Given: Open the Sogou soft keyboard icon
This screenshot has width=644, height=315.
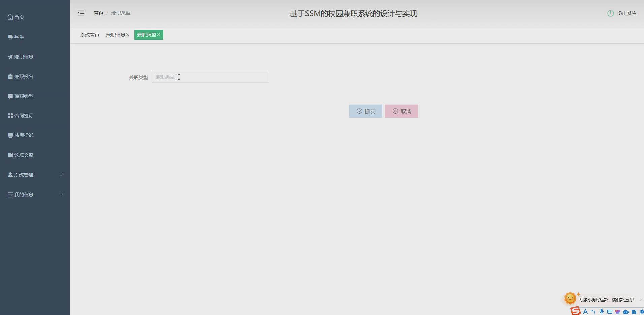Looking at the screenshot, I should (x=609, y=311).
